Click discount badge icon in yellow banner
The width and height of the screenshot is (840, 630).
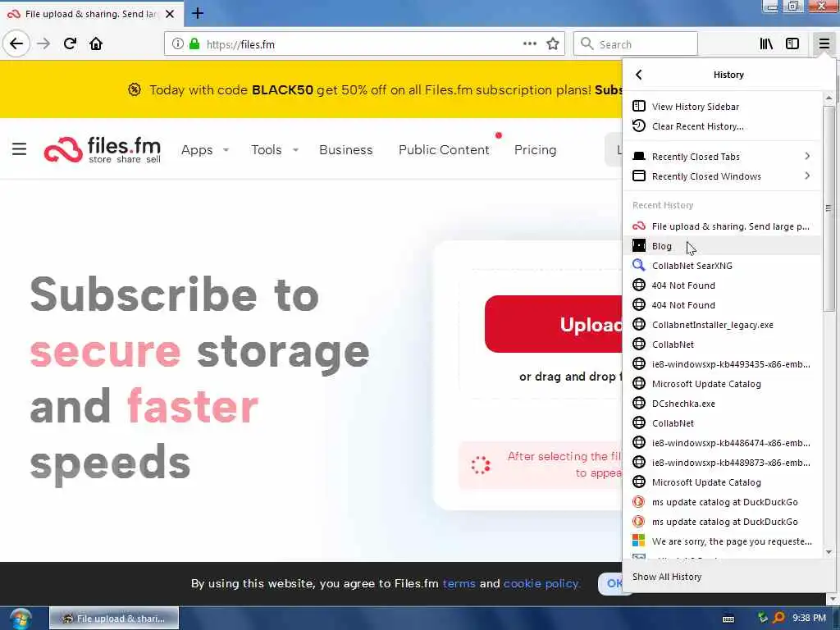point(135,89)
